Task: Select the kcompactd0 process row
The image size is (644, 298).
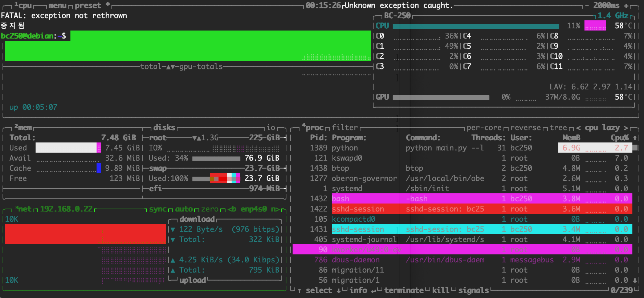Action: click(462, 219)
